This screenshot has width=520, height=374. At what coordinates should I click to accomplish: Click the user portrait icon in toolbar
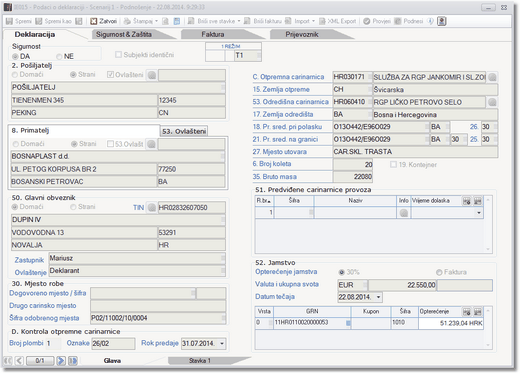442,21
